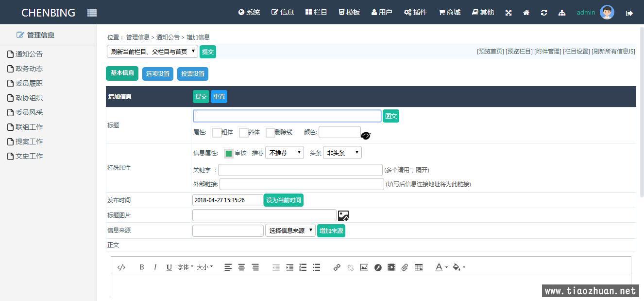This screenshot has height=301, width=644.
Task: Click the refresh icon in top bar
Action: (x=544, y=13)
